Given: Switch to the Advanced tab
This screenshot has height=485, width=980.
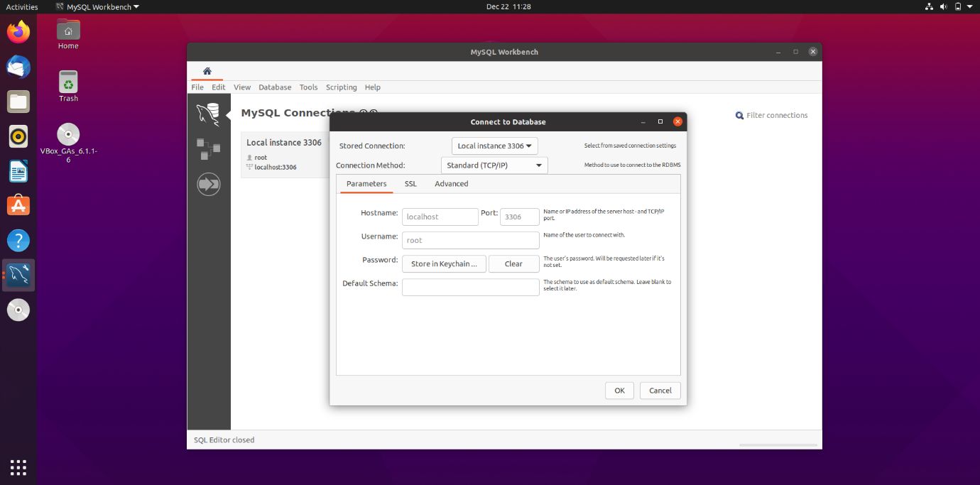Looking at the screenshot, I should (451, 184).
